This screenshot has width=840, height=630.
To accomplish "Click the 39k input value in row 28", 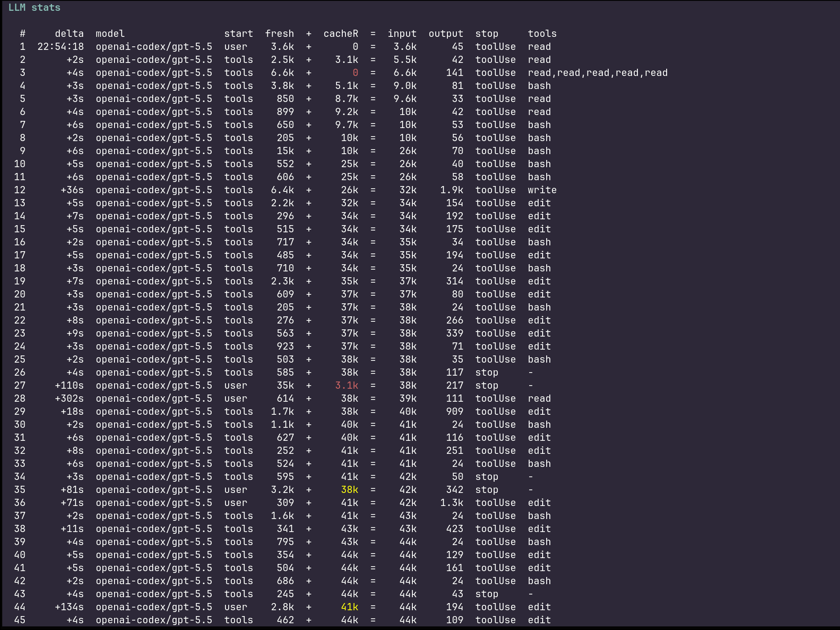I will (408, 399).
